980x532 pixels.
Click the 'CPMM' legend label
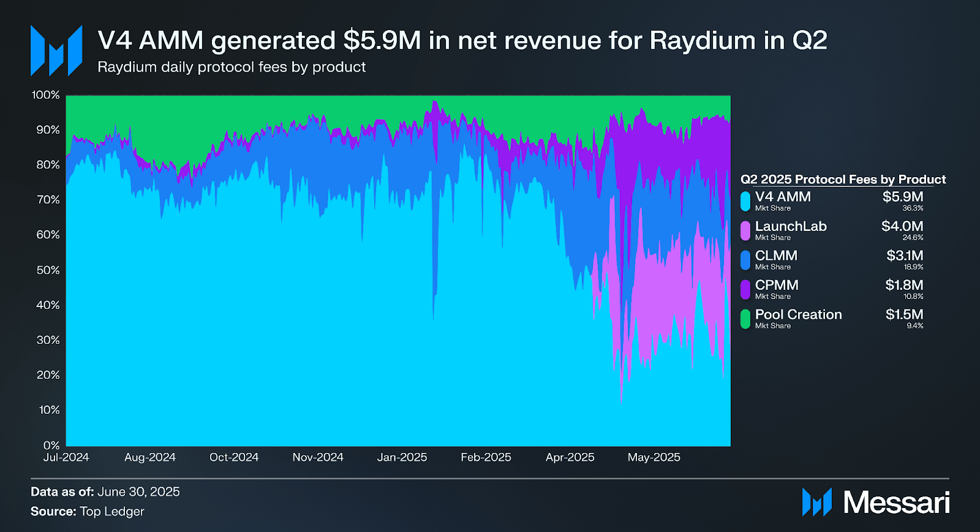coord(777,285)
